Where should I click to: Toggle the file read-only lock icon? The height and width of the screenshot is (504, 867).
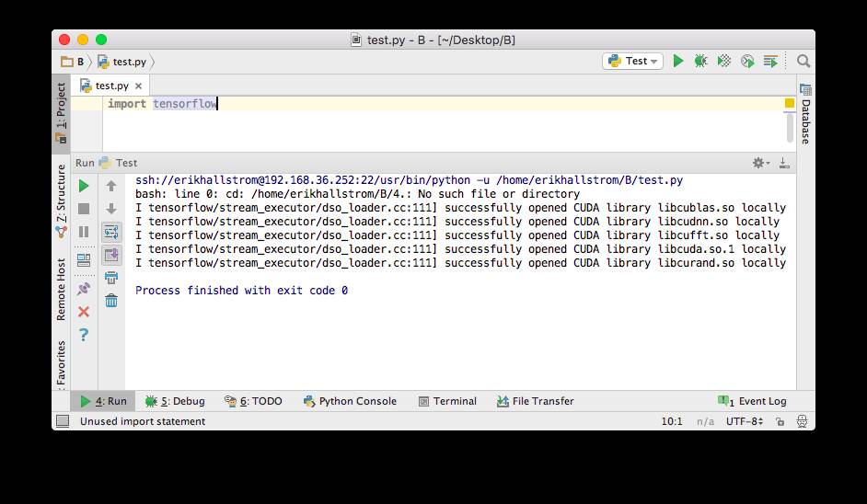[780, 421]
